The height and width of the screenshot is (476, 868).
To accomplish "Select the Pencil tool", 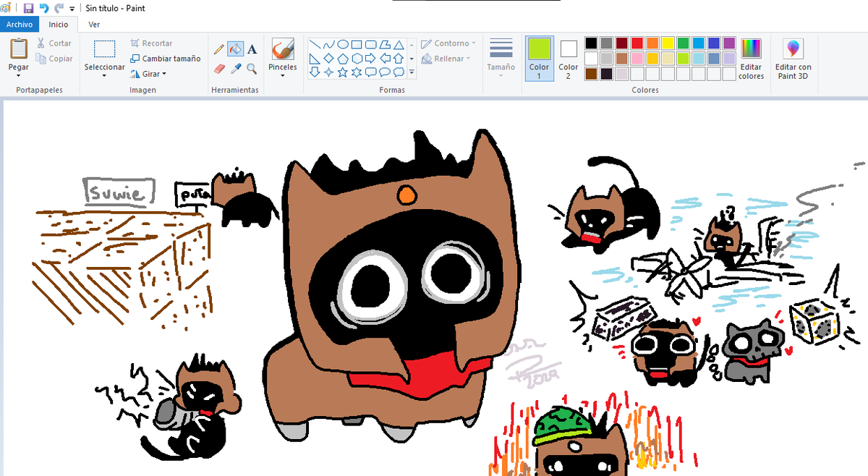I will 219,49.
